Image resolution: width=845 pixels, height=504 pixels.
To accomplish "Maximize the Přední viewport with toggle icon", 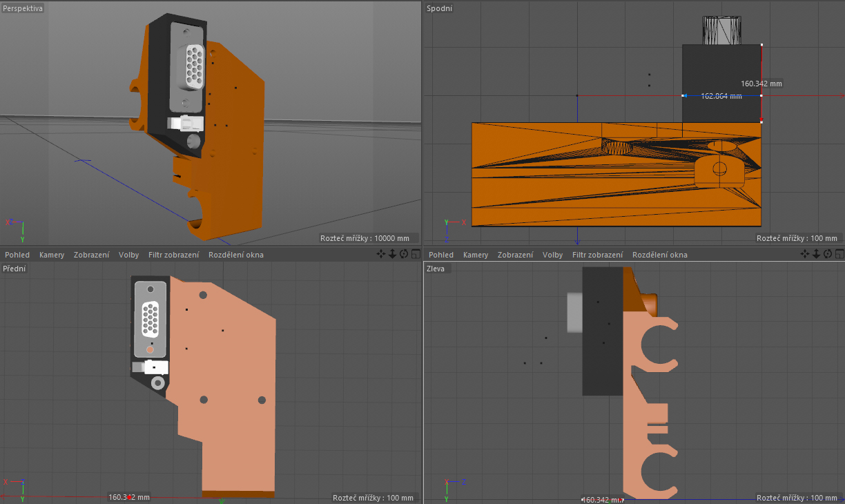I will coord(416,254).
